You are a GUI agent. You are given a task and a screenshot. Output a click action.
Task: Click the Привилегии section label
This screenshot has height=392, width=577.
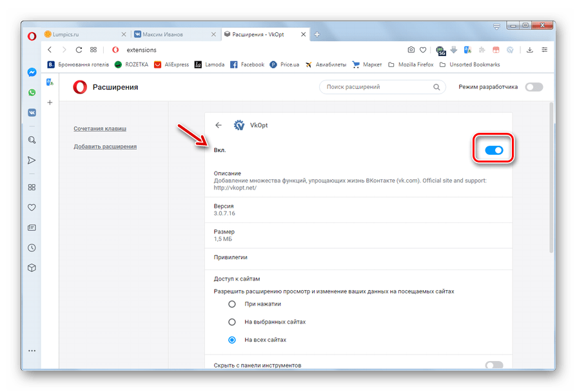(x=230, y=257)
